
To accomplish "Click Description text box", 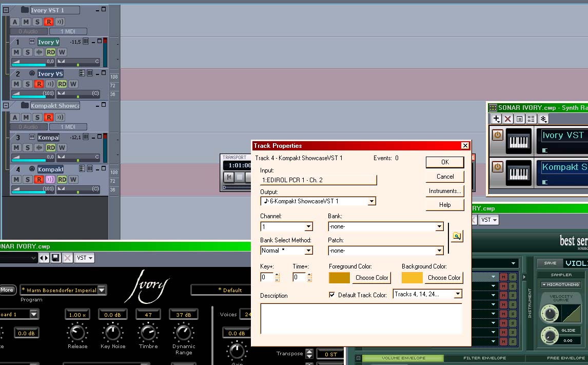I will click(362, 318).
